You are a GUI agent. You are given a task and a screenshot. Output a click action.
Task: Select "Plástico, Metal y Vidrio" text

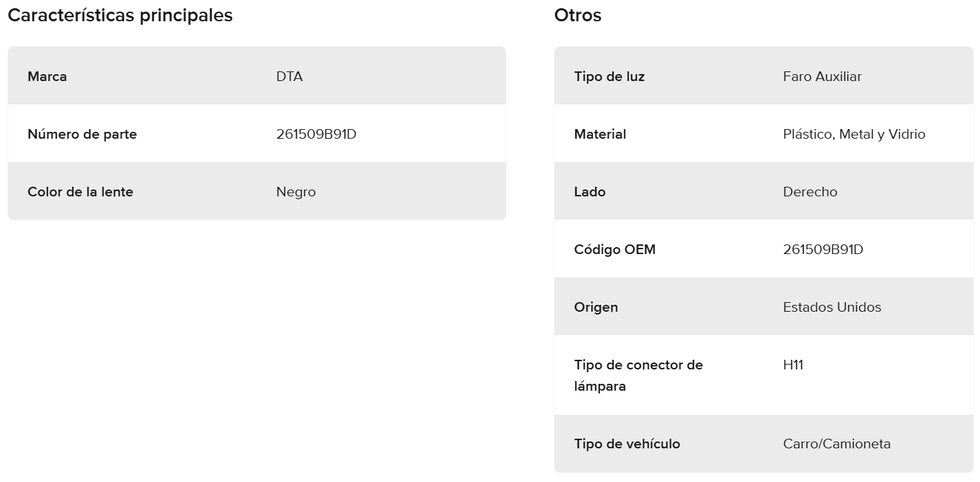(x=854, y=134)
